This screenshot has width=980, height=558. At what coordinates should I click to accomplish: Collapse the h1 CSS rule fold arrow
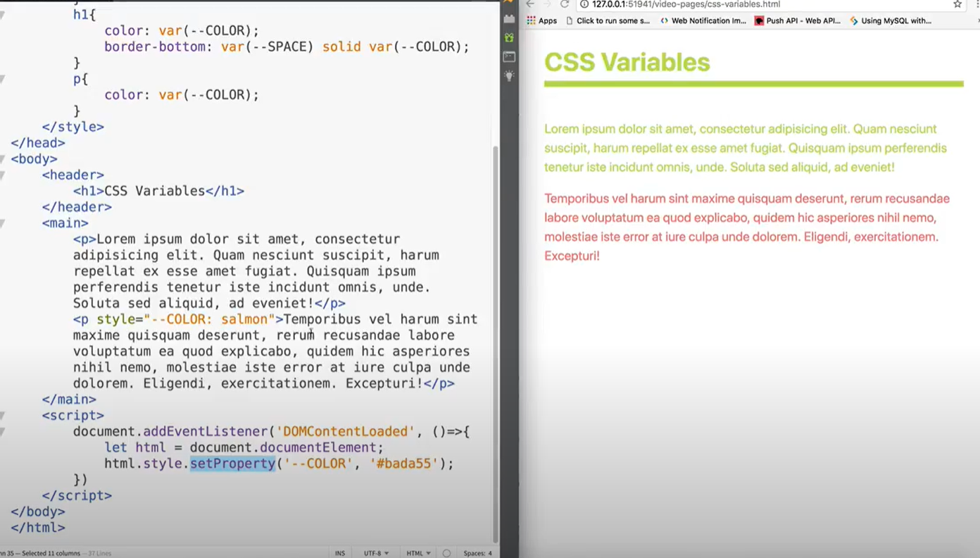pos(2,15)
